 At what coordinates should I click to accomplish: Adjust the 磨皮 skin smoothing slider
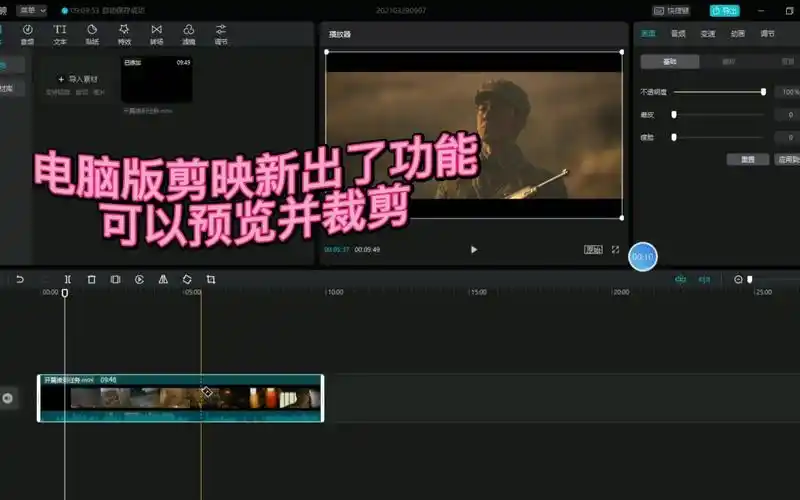coord(674,115)
